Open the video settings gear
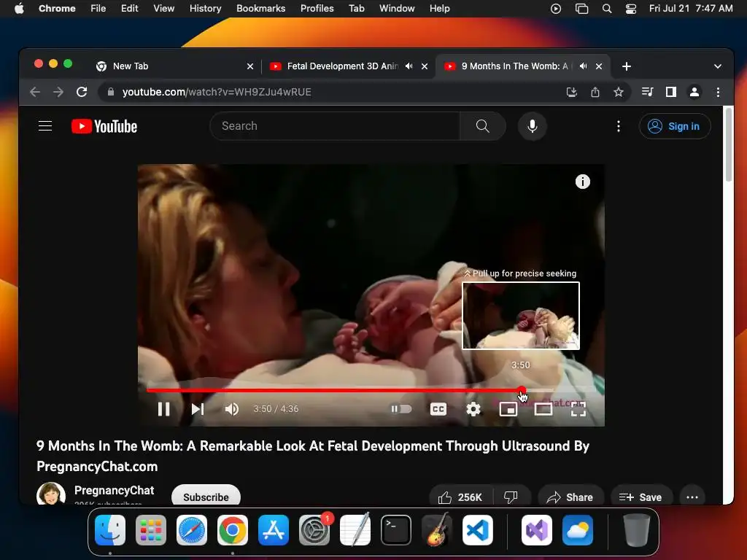Screen dimensions: 747x560 [x=473, y=409]
